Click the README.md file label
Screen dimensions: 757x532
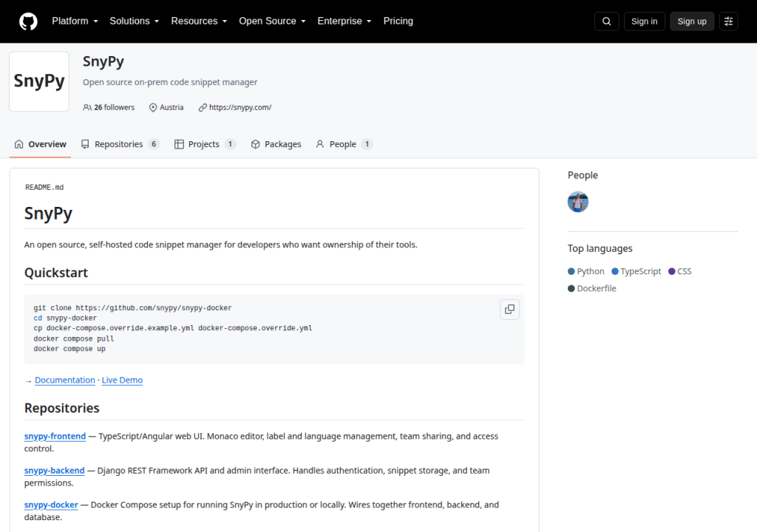[x=44, y=188]
